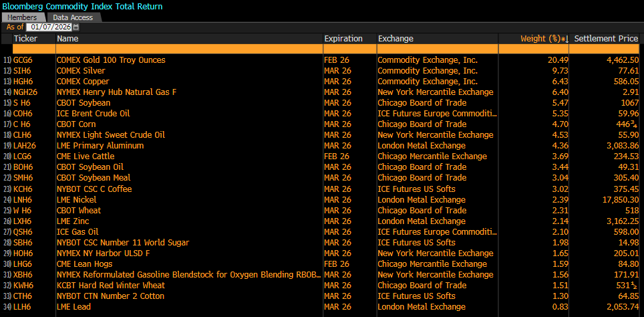Screen dimensions: 644x317
Task: Click ICE Futures US Softs in Coffee row
Action: 416,189
